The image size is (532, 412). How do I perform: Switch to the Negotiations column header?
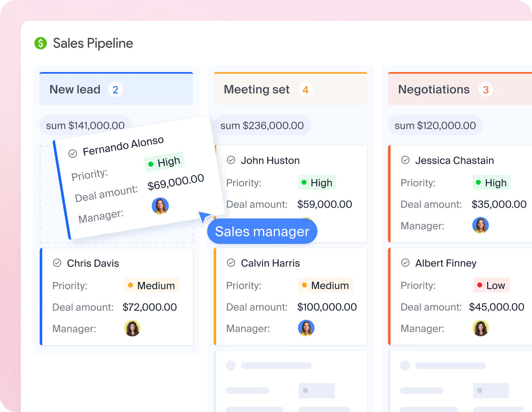point(434,89)
